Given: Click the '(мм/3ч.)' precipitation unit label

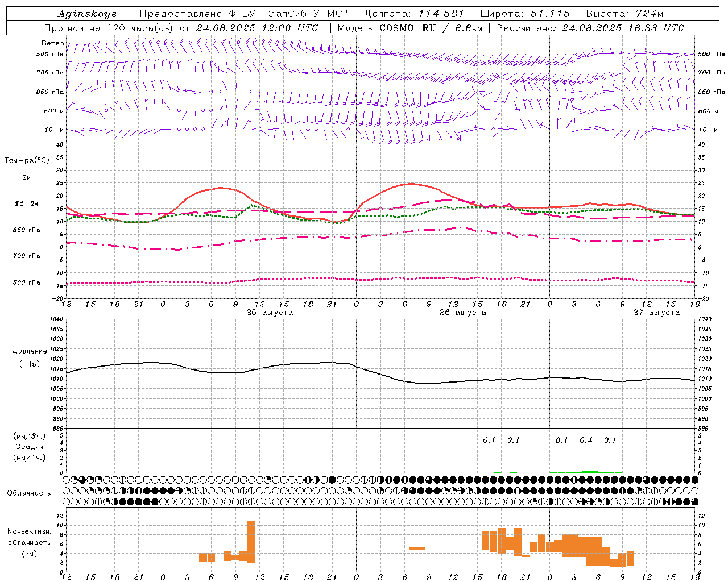Looking at the screenshot, I should click(29, 436).
